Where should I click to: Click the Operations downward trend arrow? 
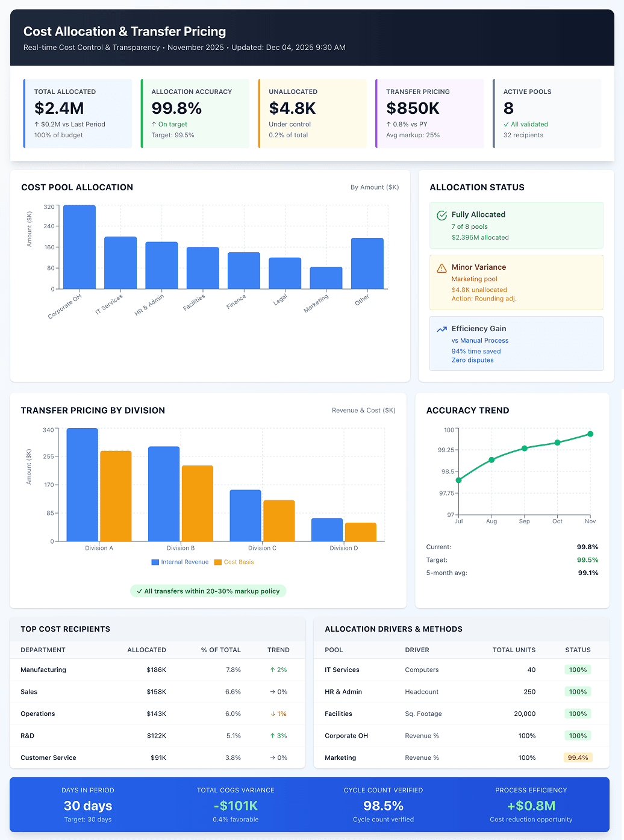tap(273, 714)
